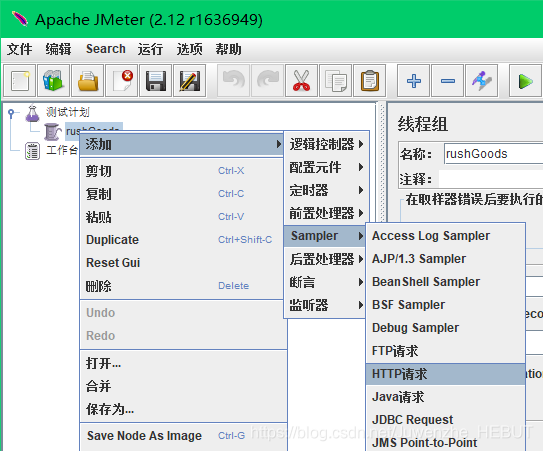Open the 帮助 menu
543x451 pixels.
[228, 49]
